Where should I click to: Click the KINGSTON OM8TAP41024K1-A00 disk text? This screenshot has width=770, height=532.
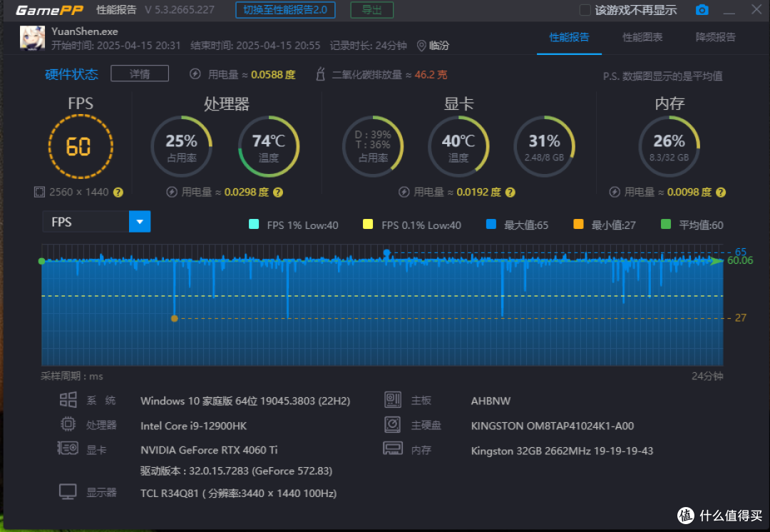(x=553, y=426)
